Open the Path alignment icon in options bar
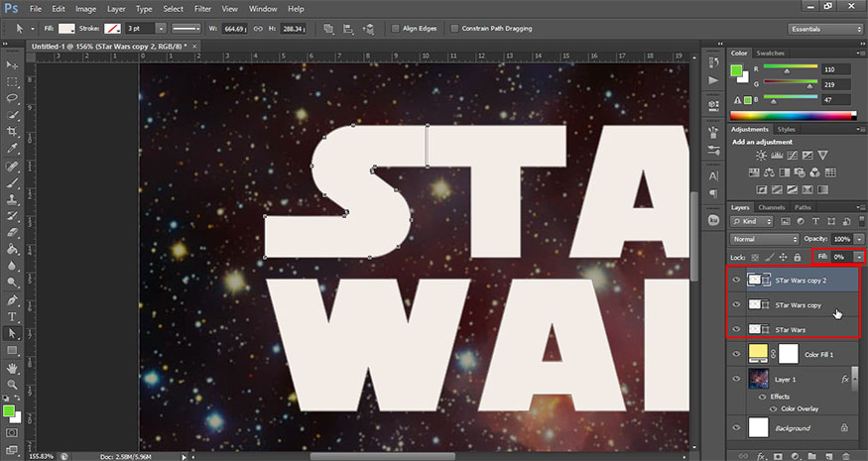This screenshot has height=461, width=868. [x=348, y=29]
